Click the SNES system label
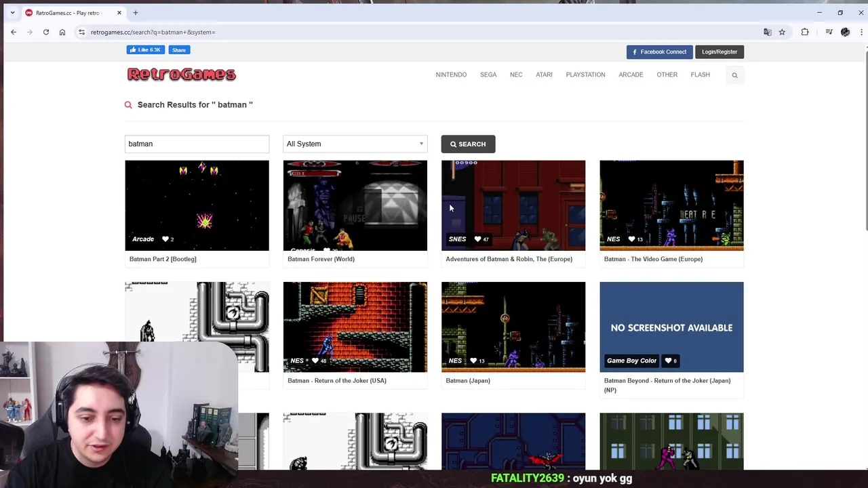The height and width of the screenshot is (488, 868). (x=457, y=239)
